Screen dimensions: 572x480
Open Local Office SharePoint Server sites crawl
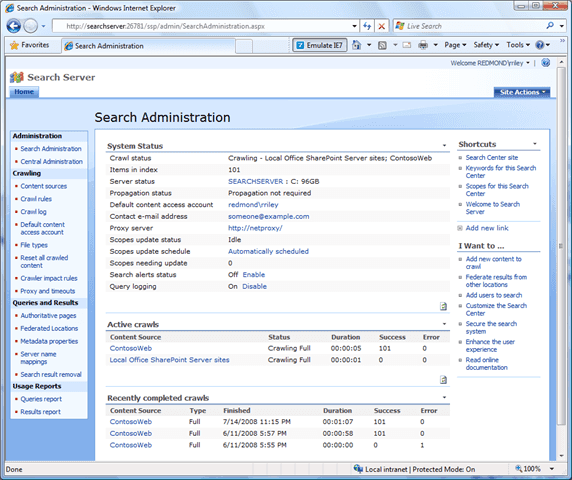(x=169, y=360)
